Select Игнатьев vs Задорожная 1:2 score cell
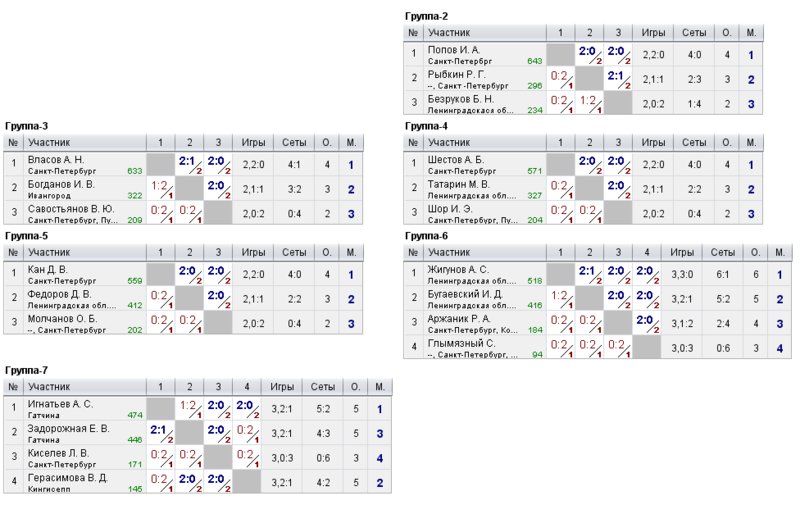Screen dimensions: 800x523 189,409
